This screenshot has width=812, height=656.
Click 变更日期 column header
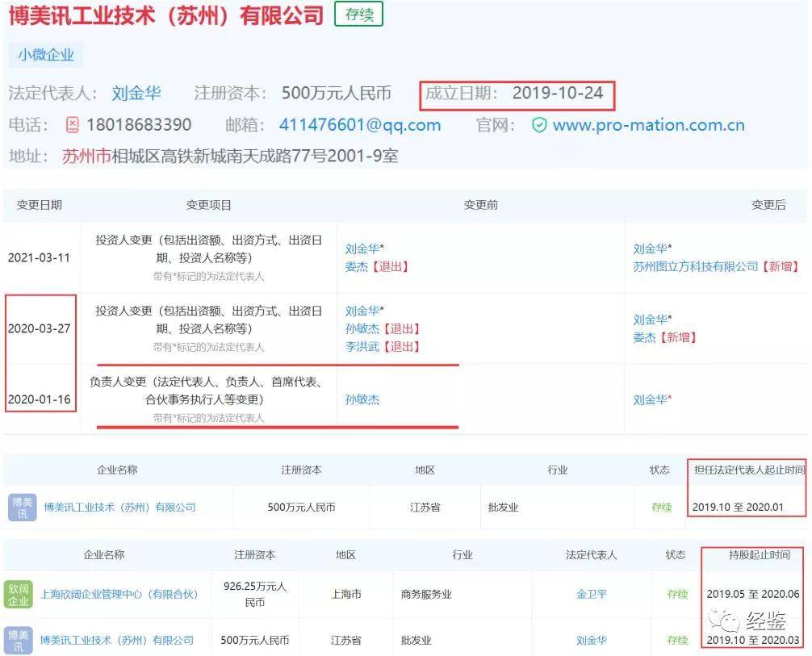40,205
